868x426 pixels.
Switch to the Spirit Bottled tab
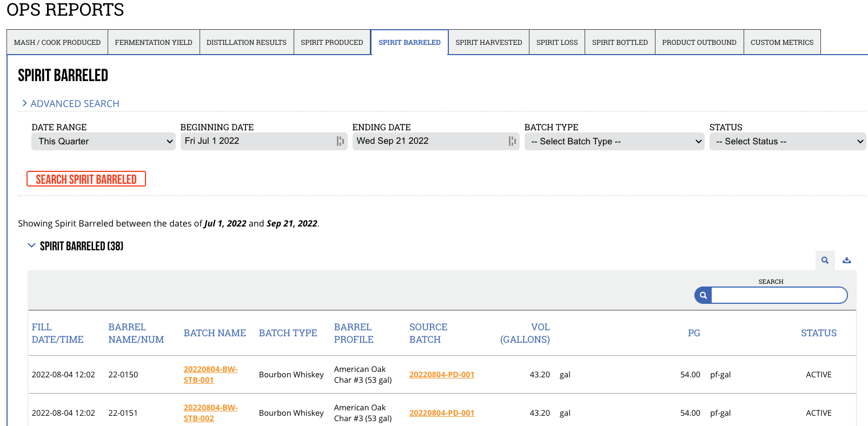[620, 42]
